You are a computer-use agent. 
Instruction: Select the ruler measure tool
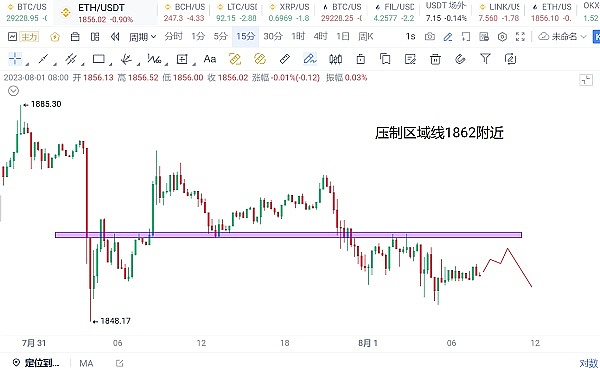coord(285,59)
